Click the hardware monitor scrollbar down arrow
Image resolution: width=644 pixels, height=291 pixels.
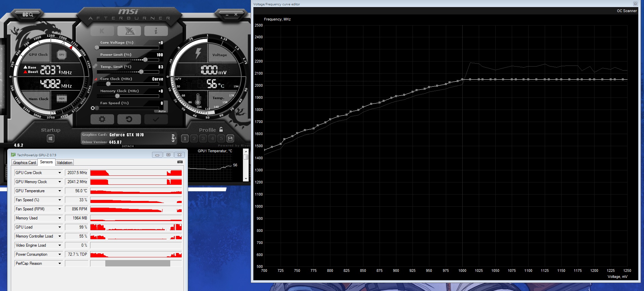(246, 178)
